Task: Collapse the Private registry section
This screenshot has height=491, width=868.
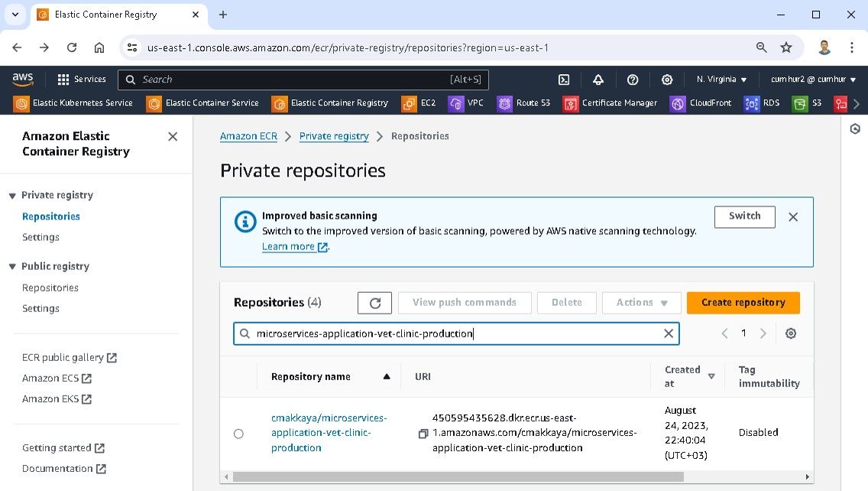Action: point(12,196)
